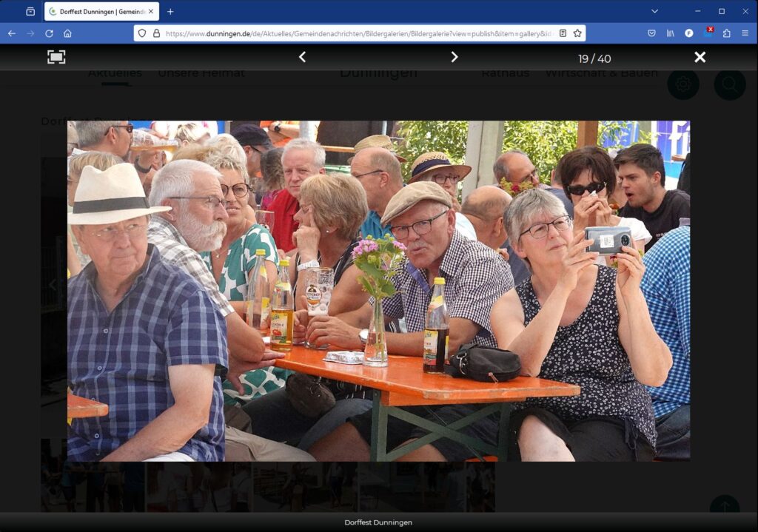Open the Pocket save icon
Screen dimensions: 758x532
point(651,33)
